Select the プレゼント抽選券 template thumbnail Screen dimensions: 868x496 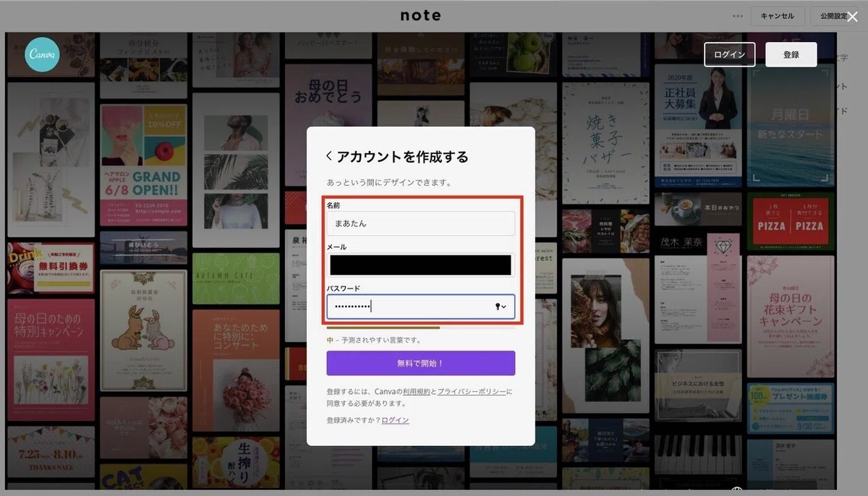point(790,408)
